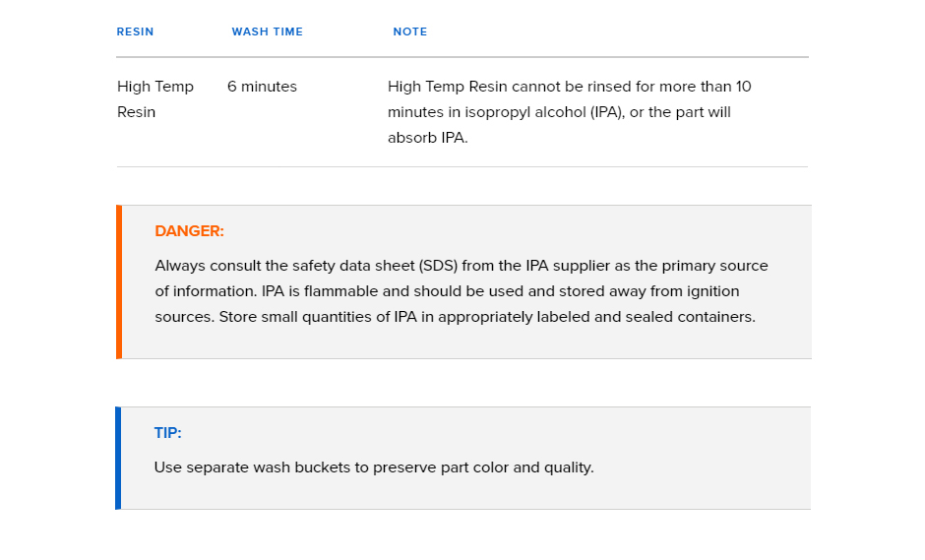Click the NOTE column header
Image resolution: width=925 pixels, height=560 pixels.
pos(410,31)
